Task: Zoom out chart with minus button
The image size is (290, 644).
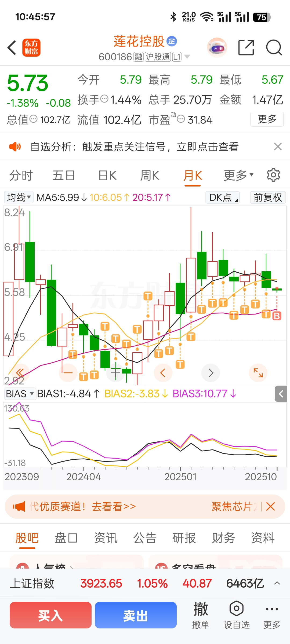Action: coord(68,372)
